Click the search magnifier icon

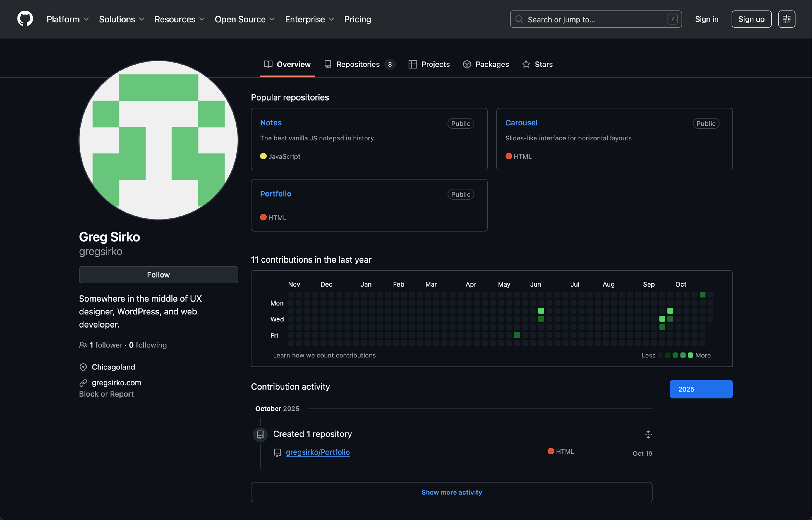[519, 19]
